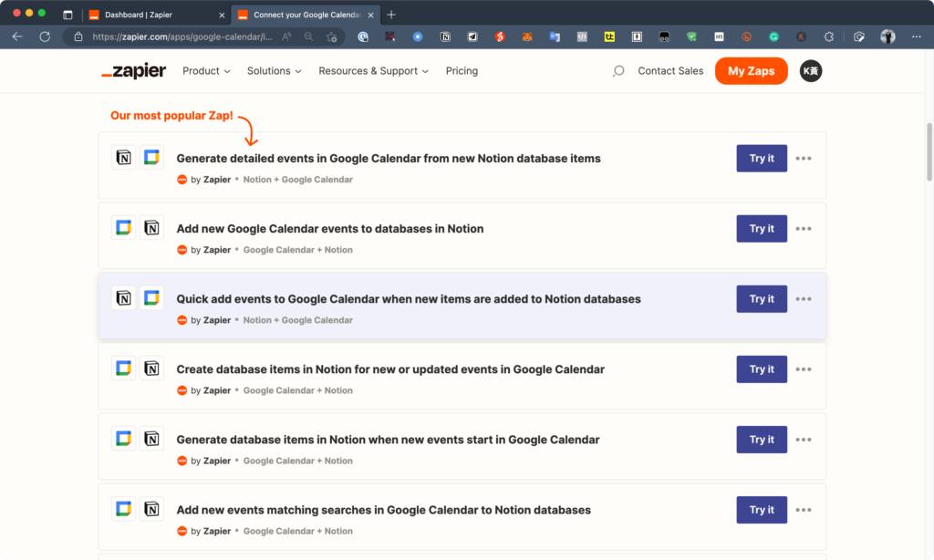
Task: Open My Zaps button
Action: pyautogui.click(x=752, y=71)
